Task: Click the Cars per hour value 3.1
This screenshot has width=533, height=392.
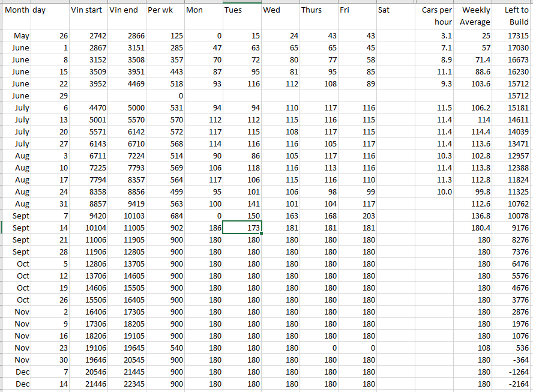Action: point(436,36)
